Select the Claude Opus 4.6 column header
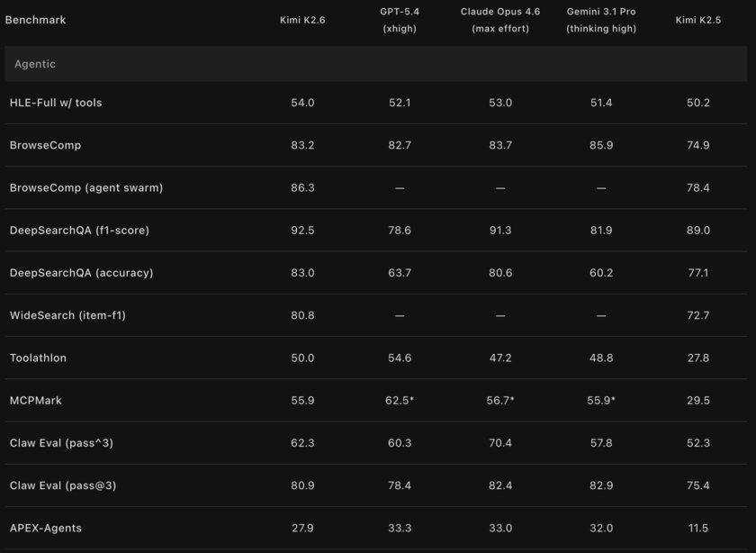Image resolution: width=756 pixels, height=553 pixels. pos(500,20)
